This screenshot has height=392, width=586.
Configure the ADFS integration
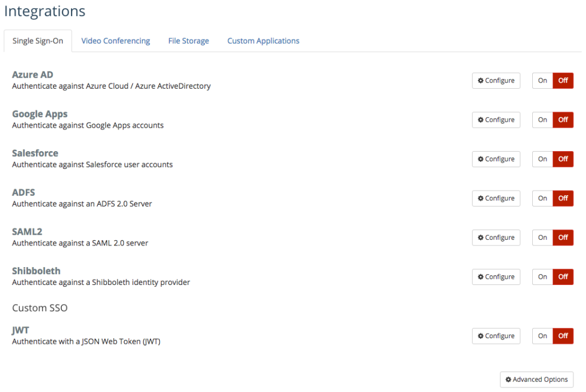(496, 199)
